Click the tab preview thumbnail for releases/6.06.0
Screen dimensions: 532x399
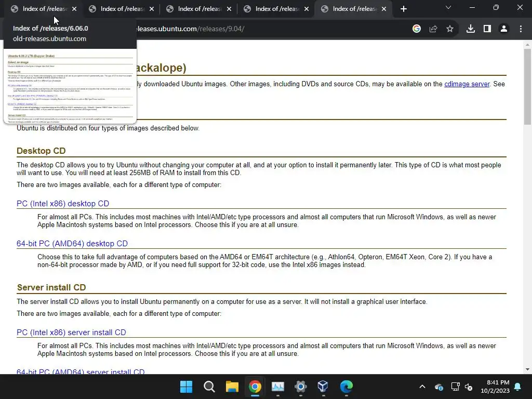point(70,87)
